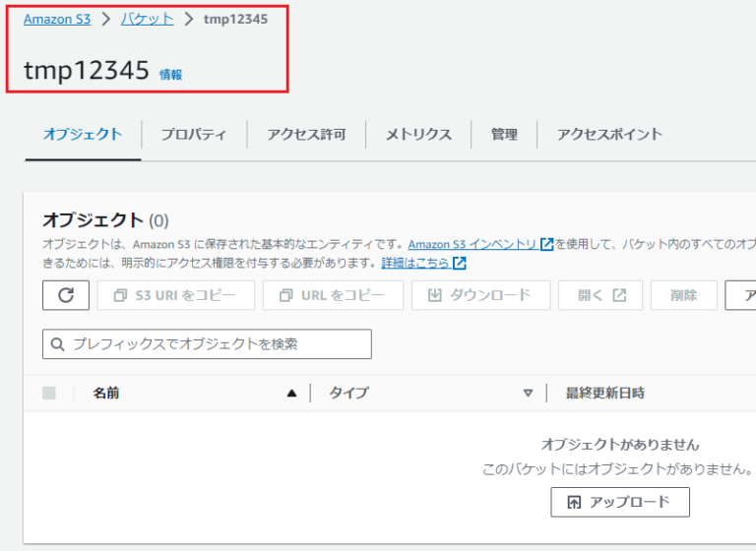
Task: Click the オブジェクトがありません message
Action: (620, 444)
